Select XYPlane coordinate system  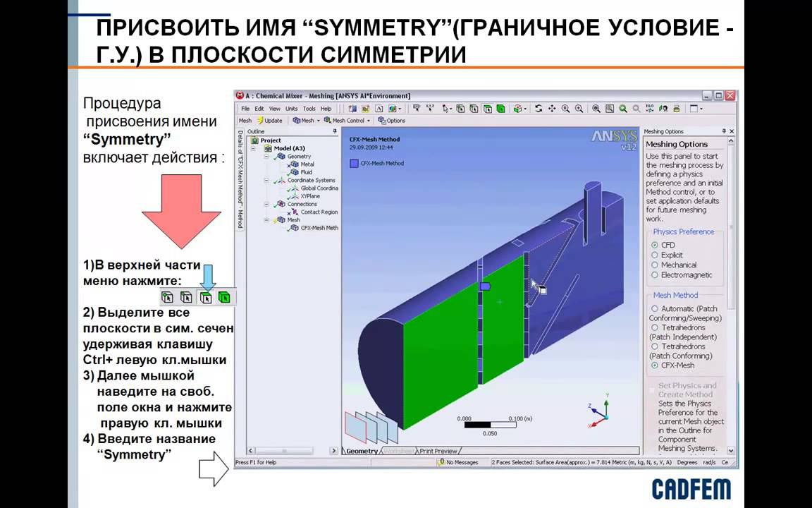pos(310,196)
